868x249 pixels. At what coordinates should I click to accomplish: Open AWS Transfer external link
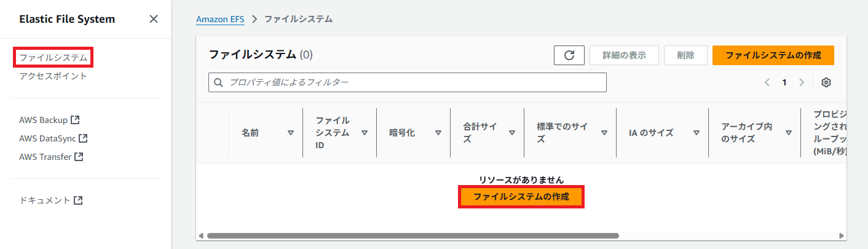pos(51,157)
